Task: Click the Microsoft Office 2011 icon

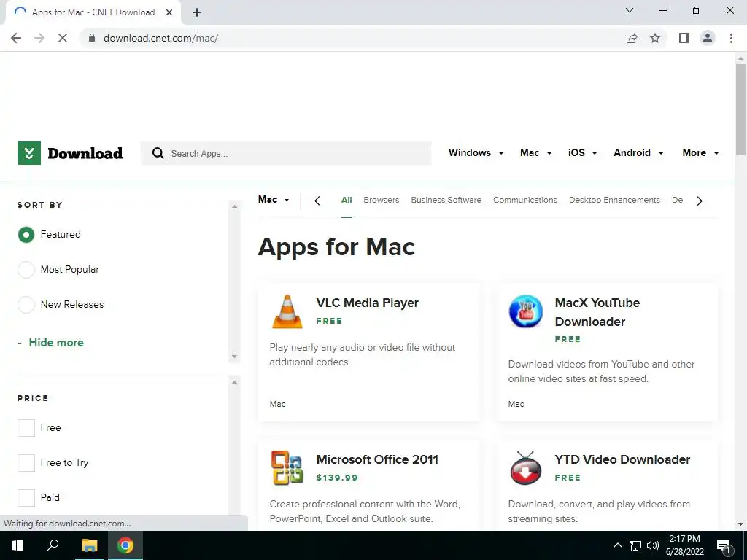Action: point(287,467)
